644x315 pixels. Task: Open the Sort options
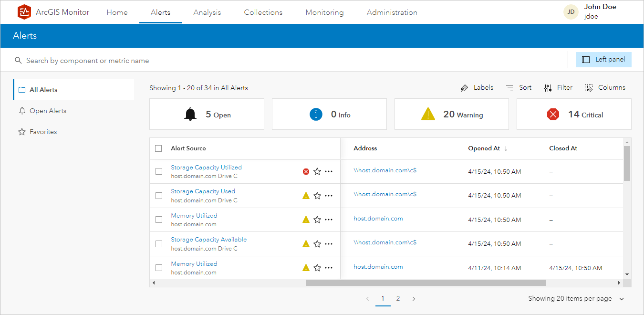[519, 87]
